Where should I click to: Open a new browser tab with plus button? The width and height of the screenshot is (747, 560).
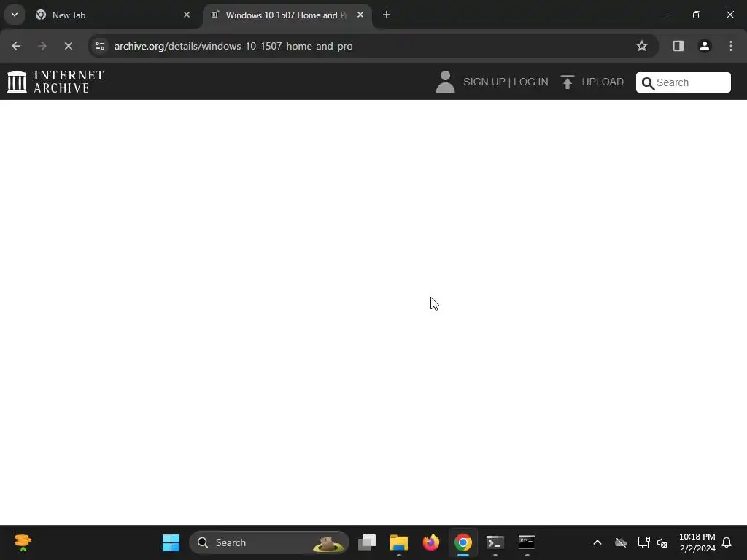387,15
